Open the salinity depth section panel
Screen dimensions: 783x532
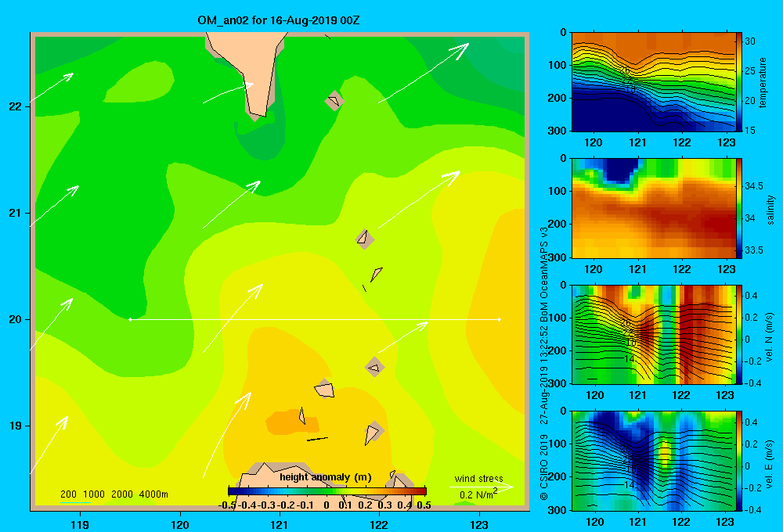(653, 208)
